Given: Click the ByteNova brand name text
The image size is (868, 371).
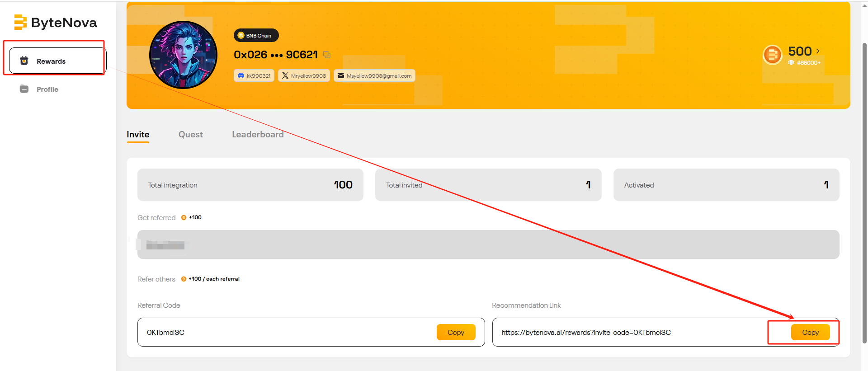Looking at the screenshot, I should click(64, 23).
